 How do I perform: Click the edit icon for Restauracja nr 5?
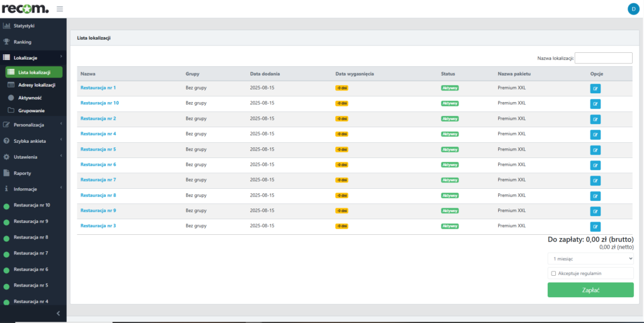click(x=595, y=150)
